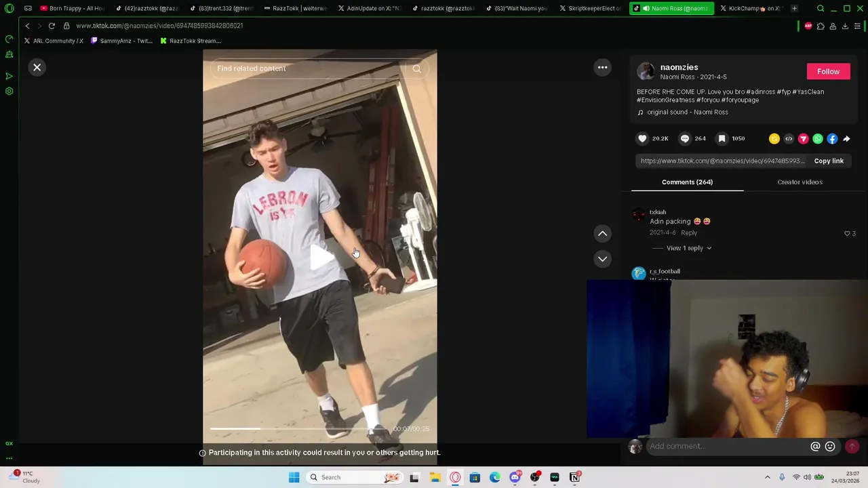868x488 pixels.
Task: Open the ABP adblock extension icon
Action: pos(808,26)
